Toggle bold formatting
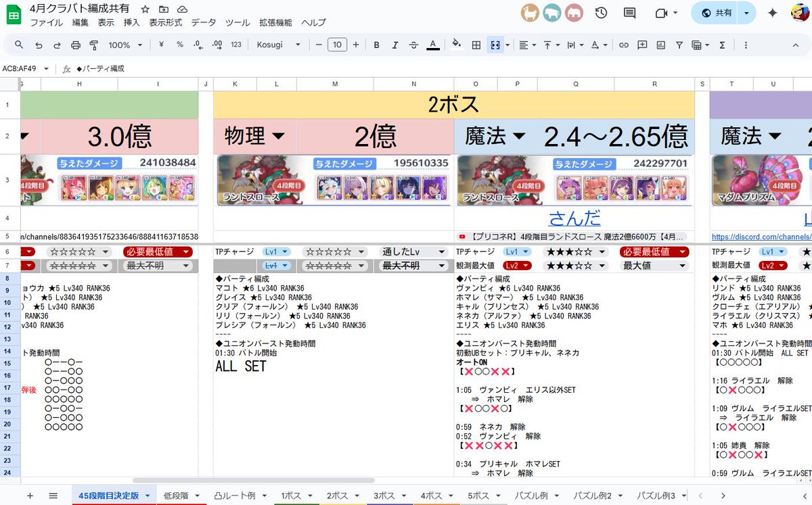812x505 pixels. pos(376,45)
